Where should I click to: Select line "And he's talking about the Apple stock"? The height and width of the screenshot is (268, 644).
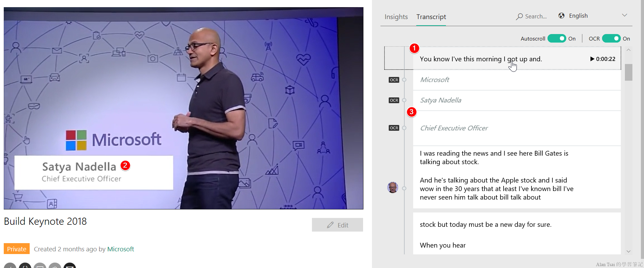coord(497,189)
